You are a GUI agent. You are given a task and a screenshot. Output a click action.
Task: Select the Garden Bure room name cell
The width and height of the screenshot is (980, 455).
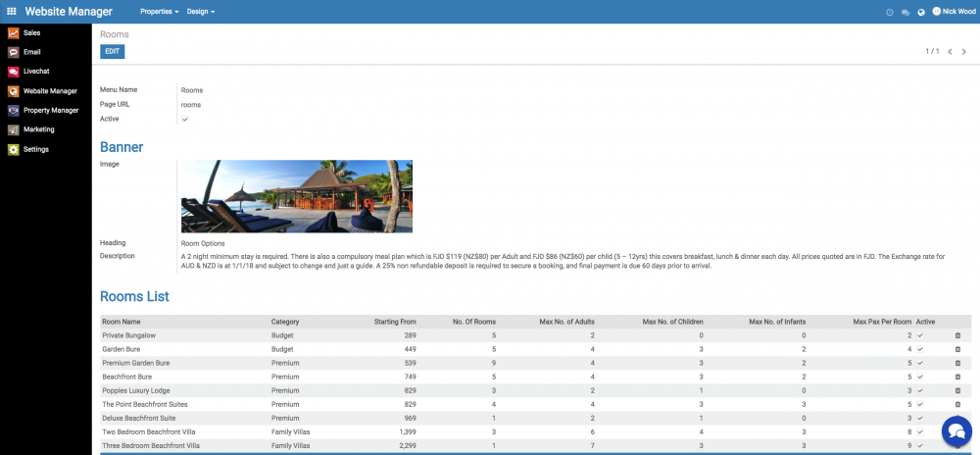[x=122, y=349]
